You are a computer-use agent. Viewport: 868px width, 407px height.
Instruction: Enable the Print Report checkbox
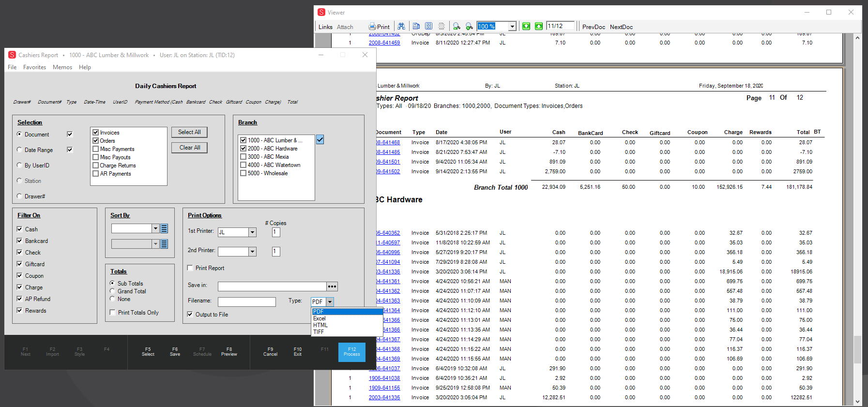coord(190,268)
